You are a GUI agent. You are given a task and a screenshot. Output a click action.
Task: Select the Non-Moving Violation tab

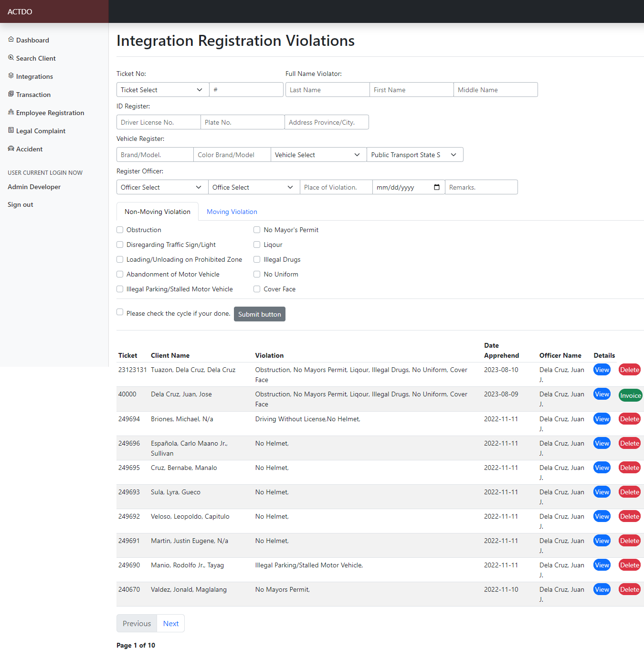157,212
